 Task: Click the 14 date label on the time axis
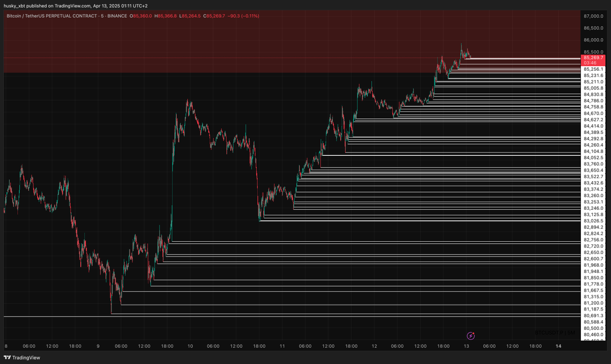pos(559,346)
